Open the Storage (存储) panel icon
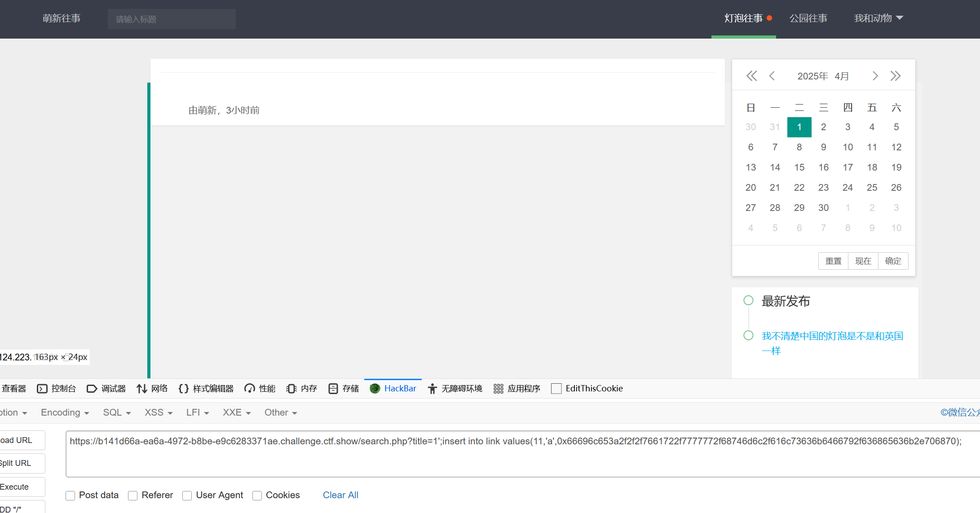Screen dimensions: 980x513 [x=333, y=389]
